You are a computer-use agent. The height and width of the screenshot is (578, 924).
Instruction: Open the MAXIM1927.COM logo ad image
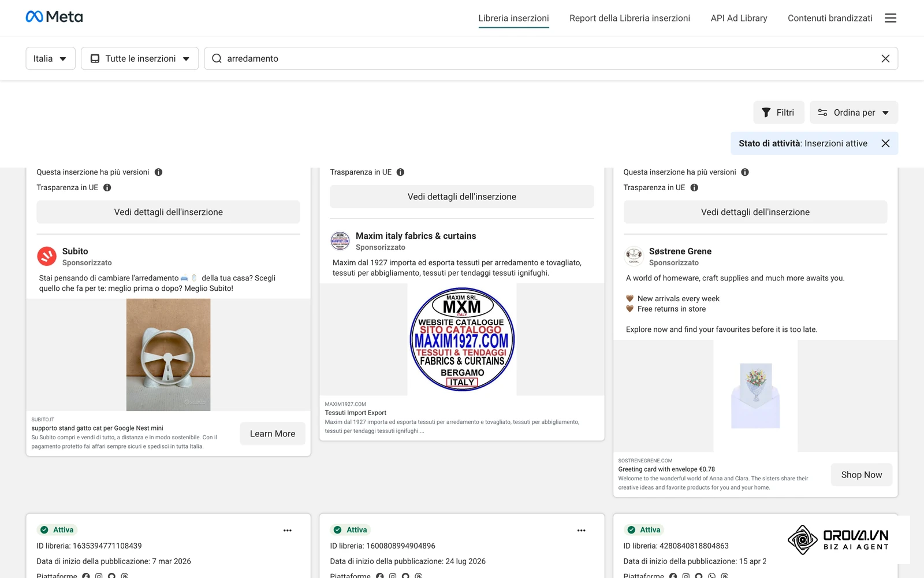[x=462, y=339]
